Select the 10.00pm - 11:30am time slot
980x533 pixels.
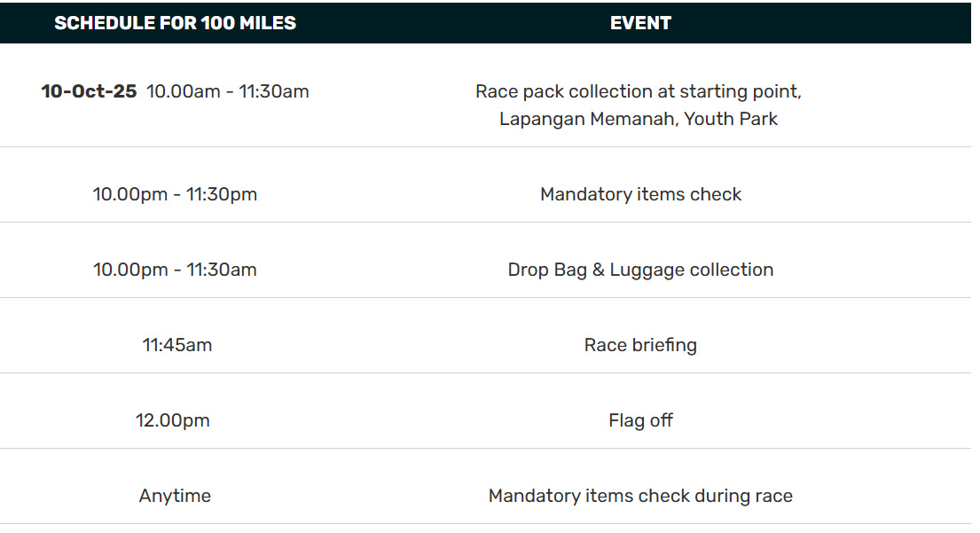click(175, 270)
